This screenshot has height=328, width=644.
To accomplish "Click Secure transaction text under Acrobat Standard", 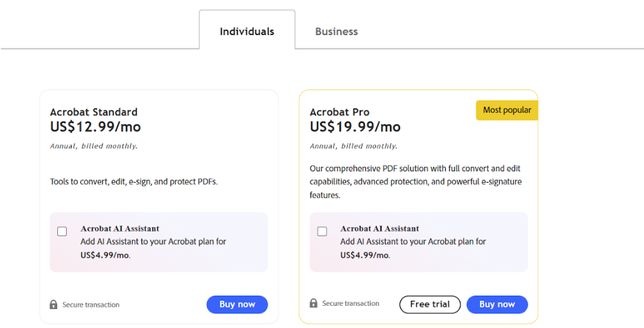I will click(91, 305).
